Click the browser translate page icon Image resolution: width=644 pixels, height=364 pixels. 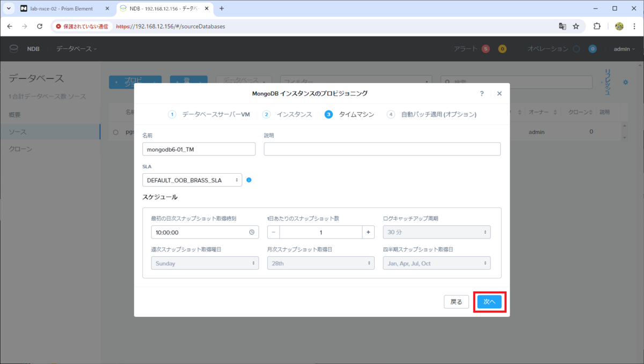pos(562,26)
